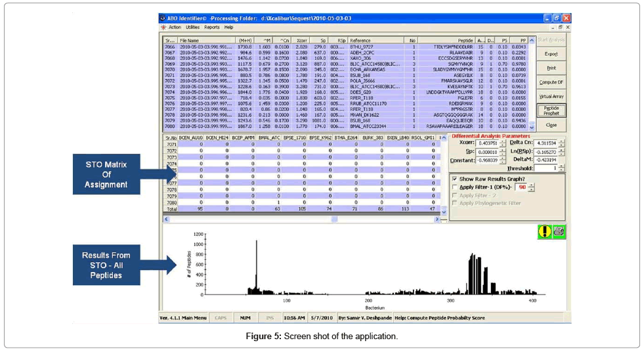644x351 pixels.
Task: Click the PP column header
Action: (x=519, y=40)
